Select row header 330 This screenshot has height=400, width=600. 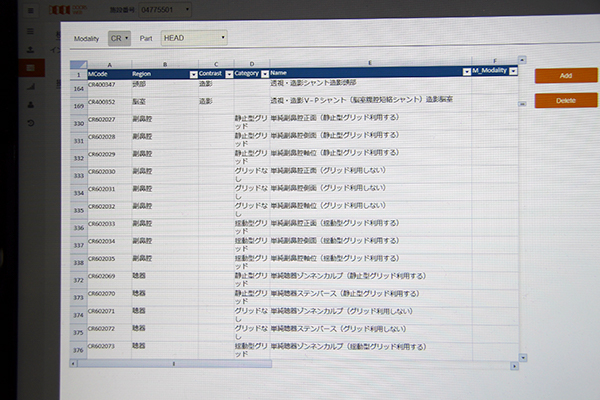[x=78, y=123]
